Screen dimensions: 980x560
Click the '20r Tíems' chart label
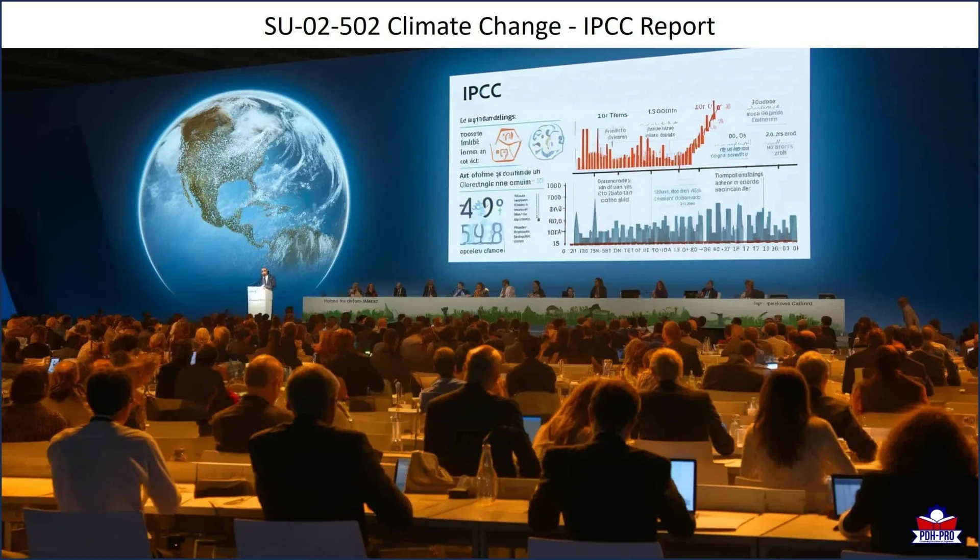tap(612, 115)
